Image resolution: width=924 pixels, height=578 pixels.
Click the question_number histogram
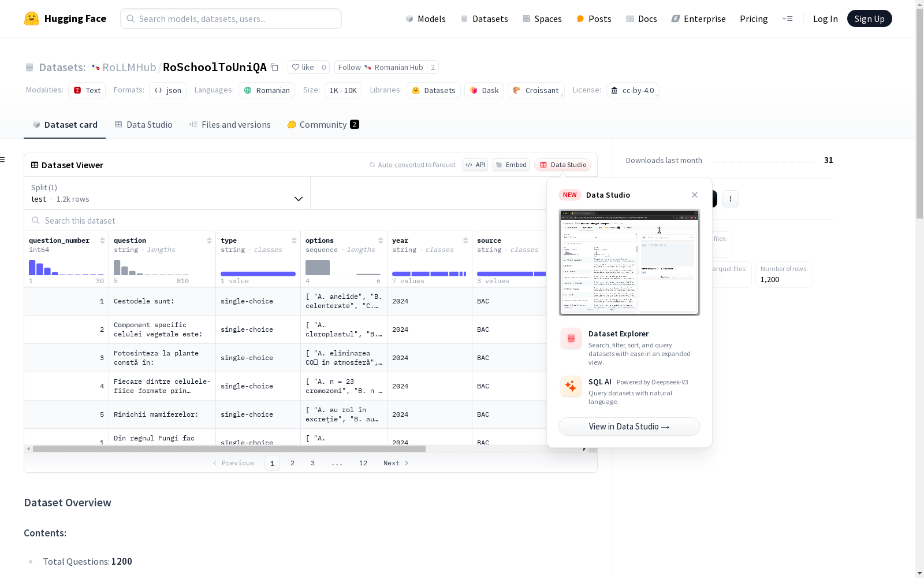coord(66,268)
